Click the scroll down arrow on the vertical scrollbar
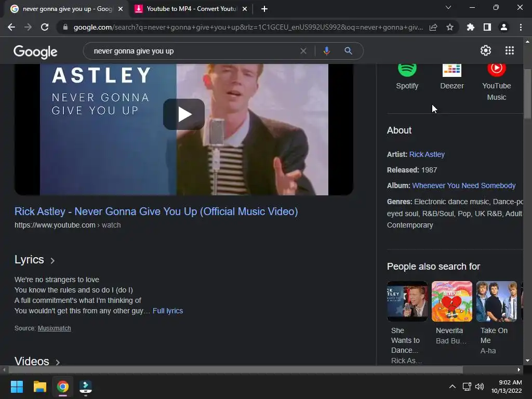The height and width of the screenshot is (399, 532). [527, 361]
